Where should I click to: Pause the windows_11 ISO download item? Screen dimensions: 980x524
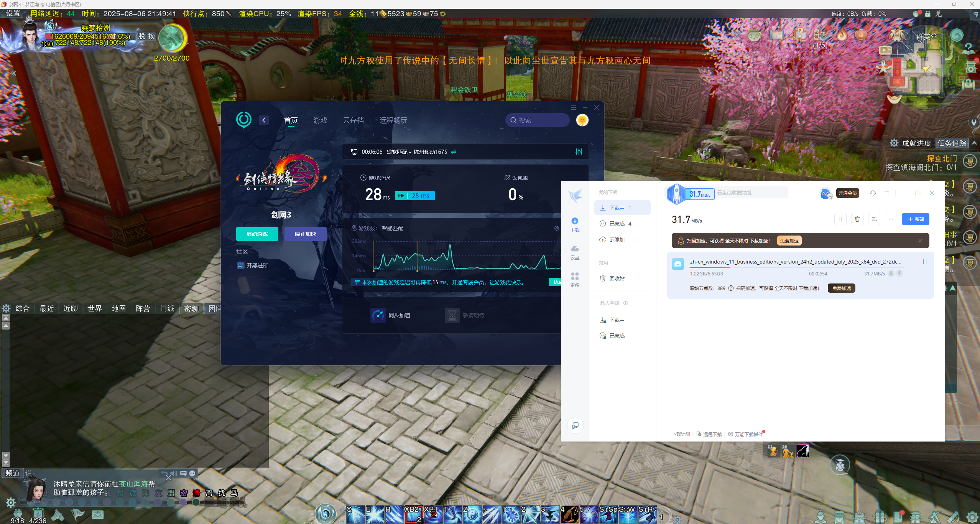tap(924, 262)
